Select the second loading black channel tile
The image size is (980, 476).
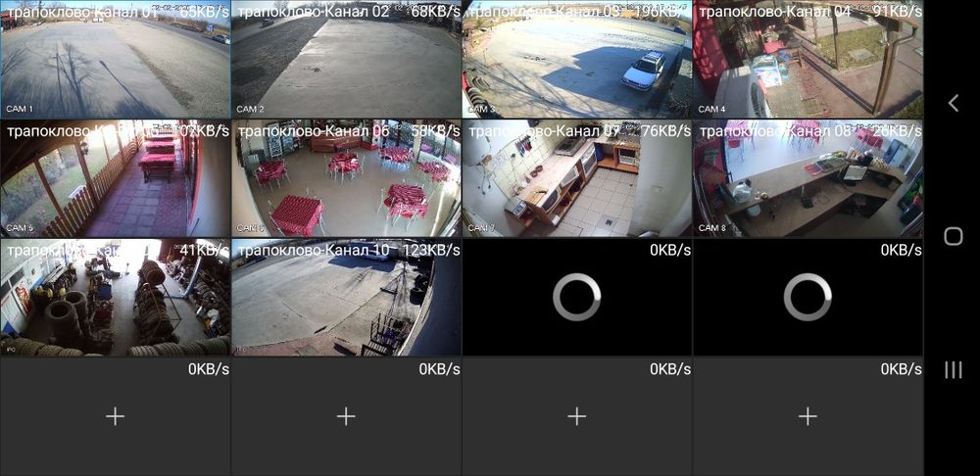coord(808,298)
